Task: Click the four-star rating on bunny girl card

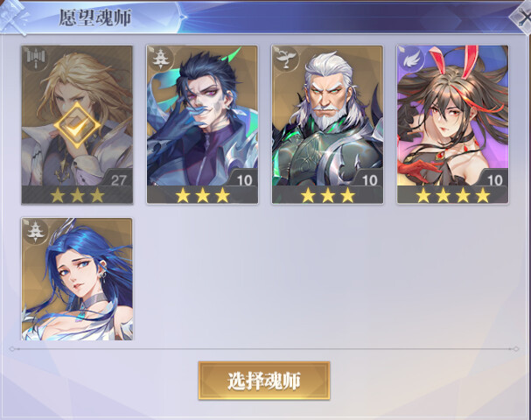Action: [453, 195]
